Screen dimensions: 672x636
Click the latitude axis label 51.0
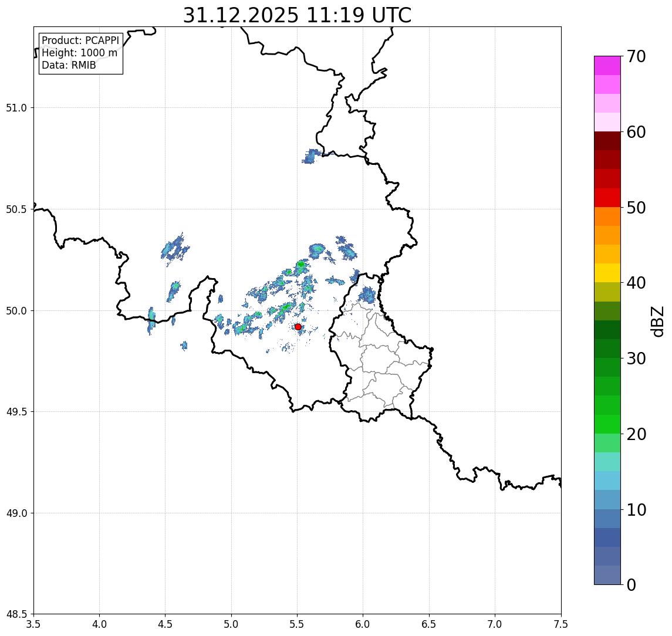[x=16, y=107]
